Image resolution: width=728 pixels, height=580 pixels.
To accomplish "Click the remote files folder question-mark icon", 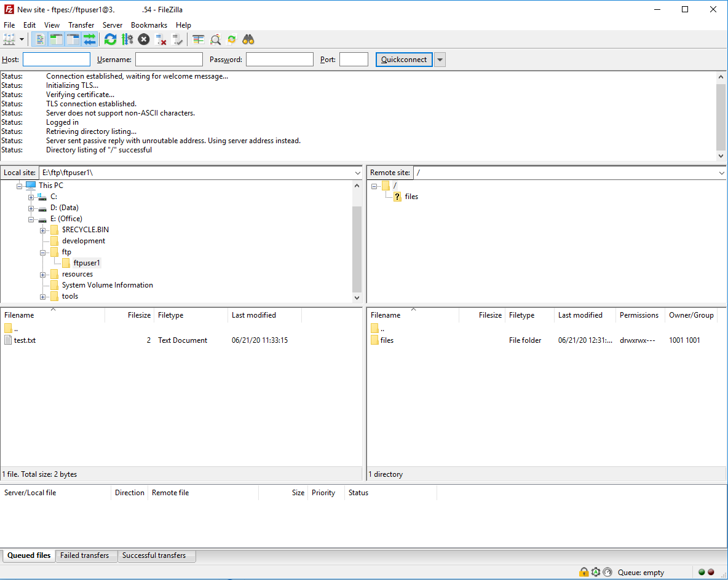I will pos(397,197).
